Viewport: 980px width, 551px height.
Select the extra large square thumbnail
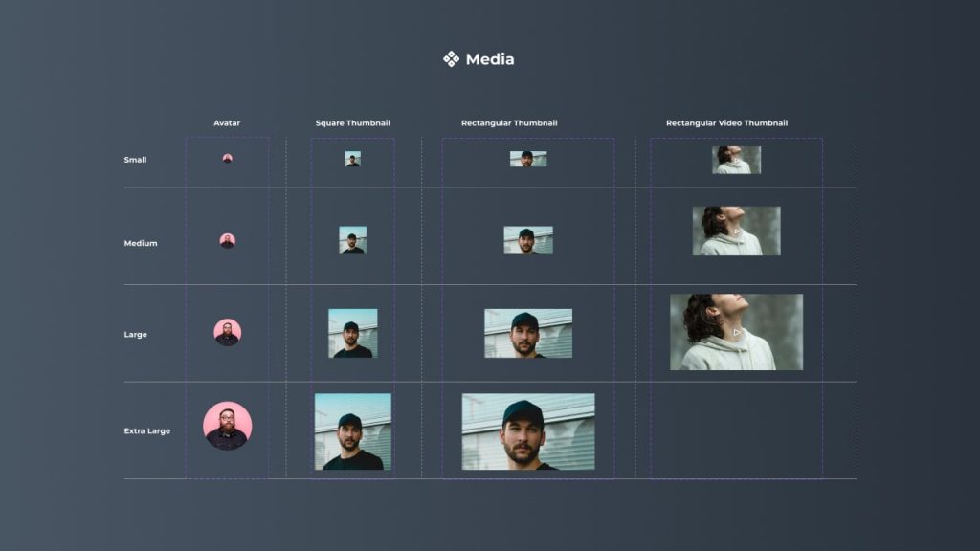click(x=352, y=432)
